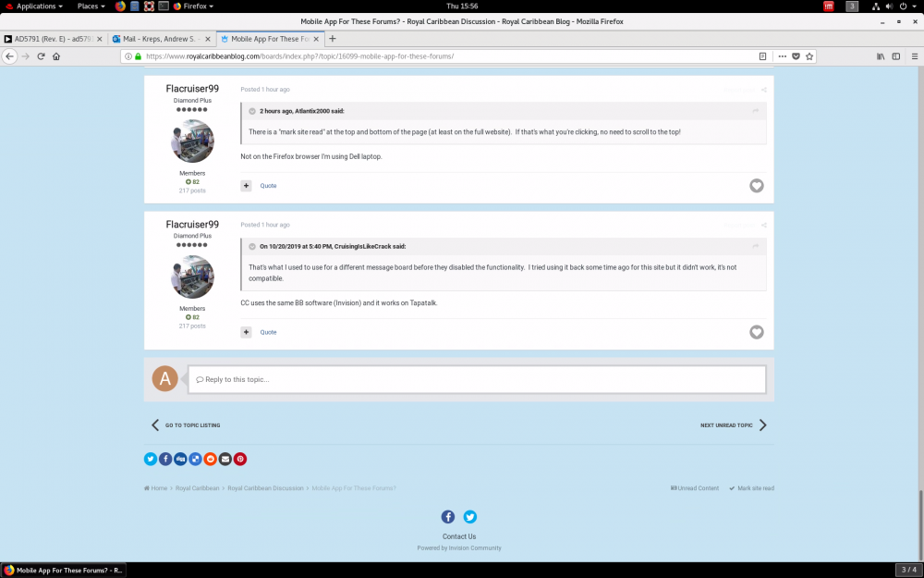Open help lifesaver icon in top panel
This screenshot has height=578, width=924.
point(149,6)
